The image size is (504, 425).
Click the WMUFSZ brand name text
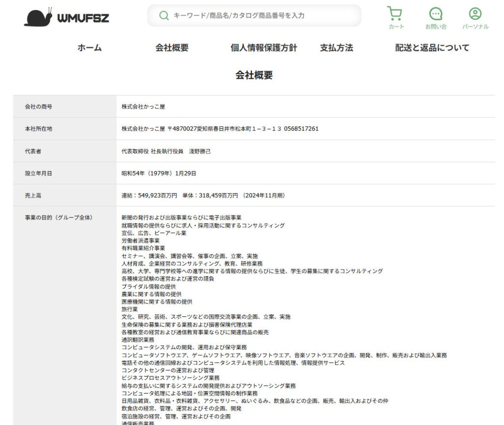83,19
